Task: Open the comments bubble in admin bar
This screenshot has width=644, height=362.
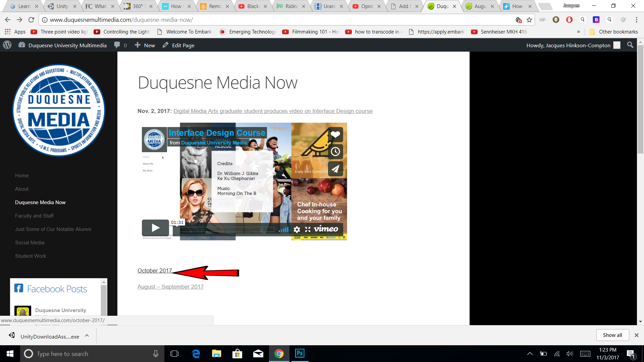Action: coord(120,45)
